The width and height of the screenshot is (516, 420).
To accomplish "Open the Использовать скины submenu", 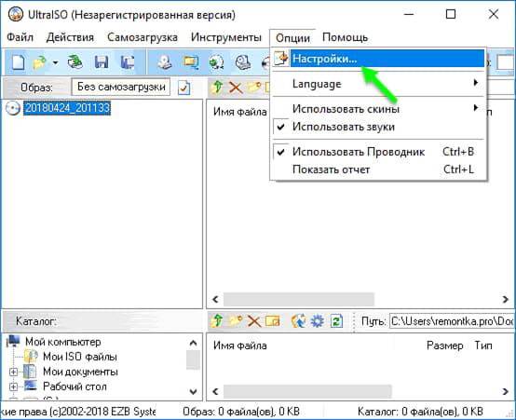I will (378, 109).
